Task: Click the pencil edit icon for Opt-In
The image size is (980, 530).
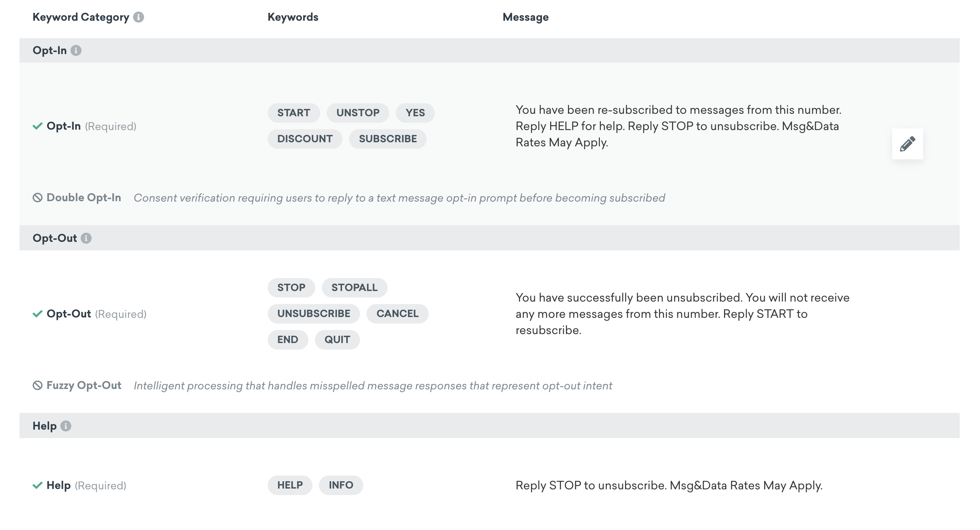Action: click(x=907, y=144)
